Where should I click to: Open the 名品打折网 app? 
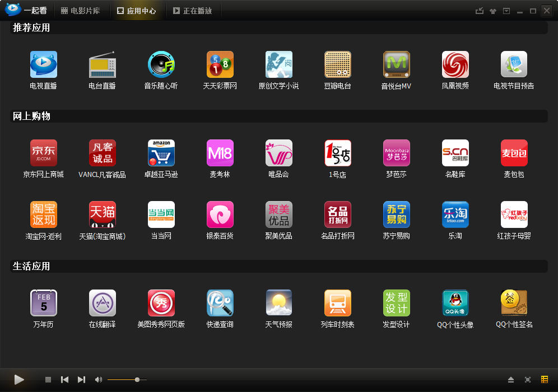point(338,214)
